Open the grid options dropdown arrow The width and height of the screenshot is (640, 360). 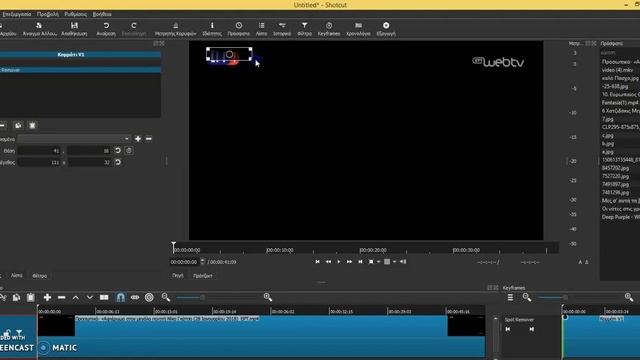tap(395, 262)
